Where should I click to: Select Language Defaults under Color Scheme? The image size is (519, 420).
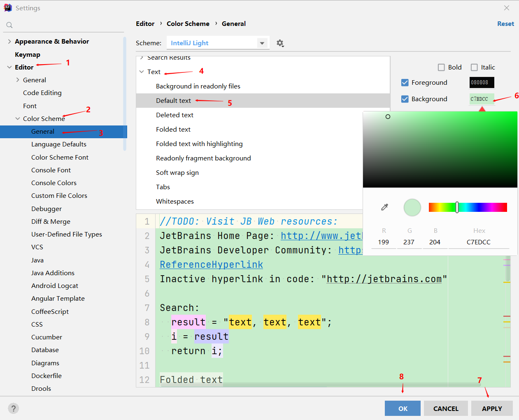[x=59, y=144]
